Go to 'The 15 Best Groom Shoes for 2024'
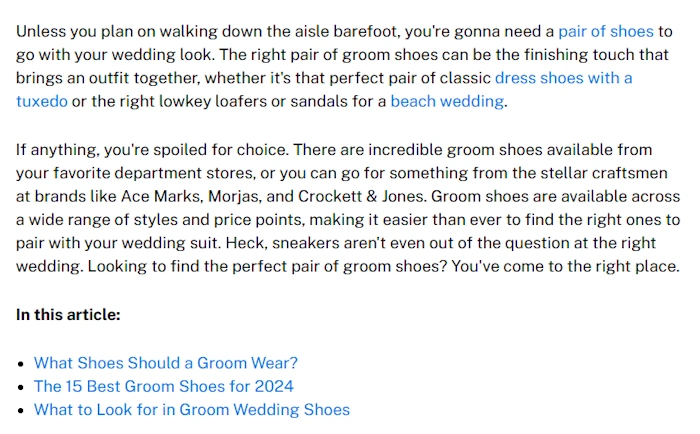Image resolution: width=700 pixels, height=434 pixels. click(x=164, y=386)
